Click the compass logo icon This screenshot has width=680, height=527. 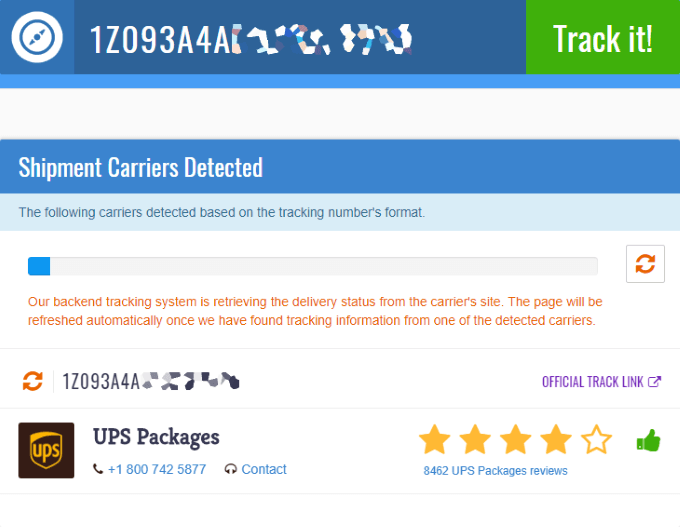[x=37, y=37]
